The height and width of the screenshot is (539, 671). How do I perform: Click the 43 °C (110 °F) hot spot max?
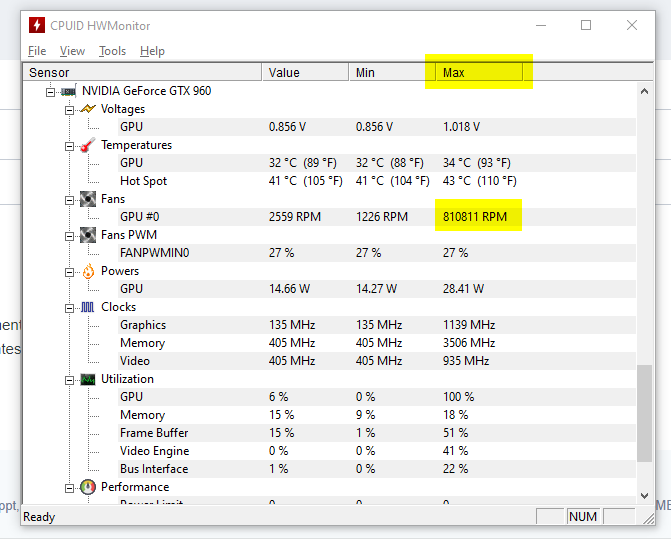(480, 181)
